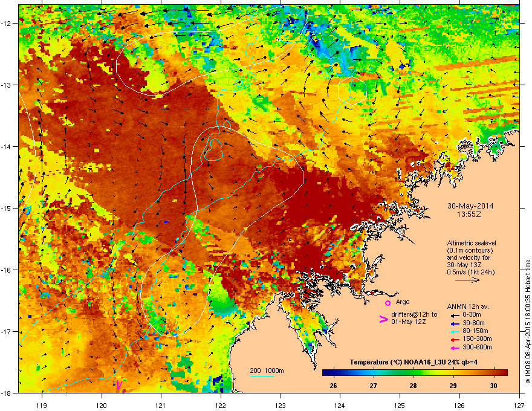Image resolution: width=532 pixels, height=411 pixels.
Task: Click the latitude axis label '-18'
Action: point(6,393)
